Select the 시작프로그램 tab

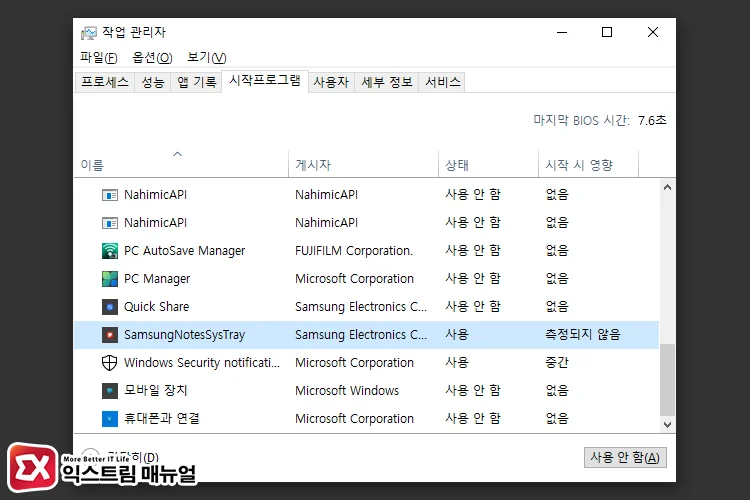[x=265, y=80]
